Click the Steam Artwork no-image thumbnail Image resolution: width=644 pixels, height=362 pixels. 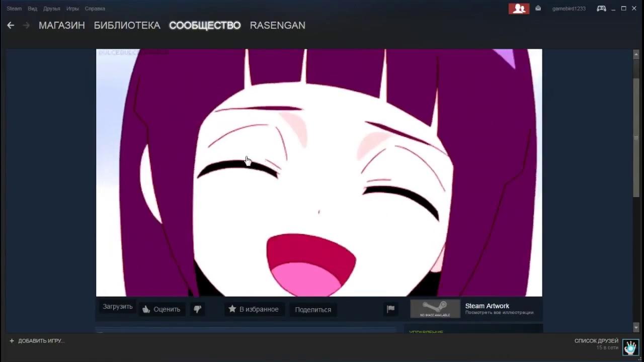pos(435,309)
